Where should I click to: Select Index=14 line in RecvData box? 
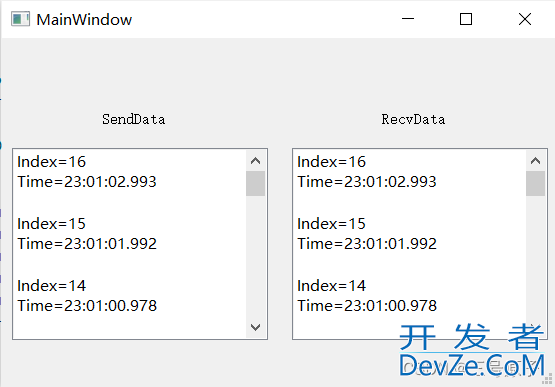332,286
